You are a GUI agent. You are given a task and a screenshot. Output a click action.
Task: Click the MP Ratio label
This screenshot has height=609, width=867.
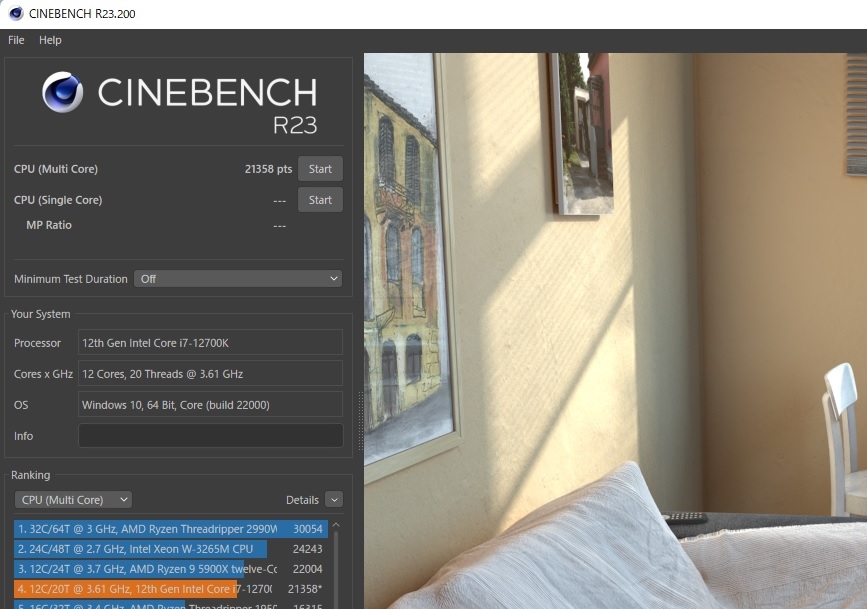[49, 225]
